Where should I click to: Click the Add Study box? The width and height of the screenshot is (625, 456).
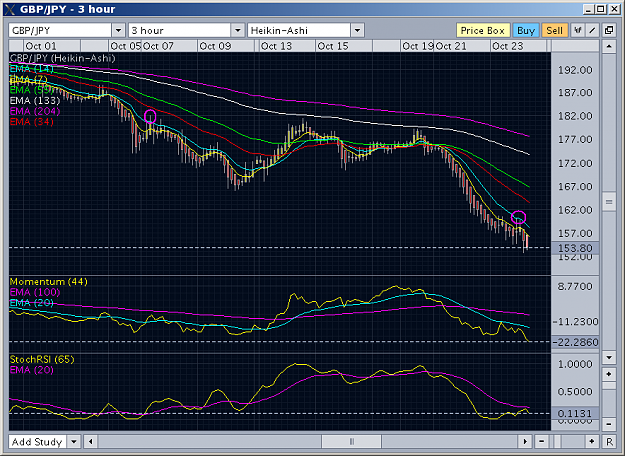37,442
